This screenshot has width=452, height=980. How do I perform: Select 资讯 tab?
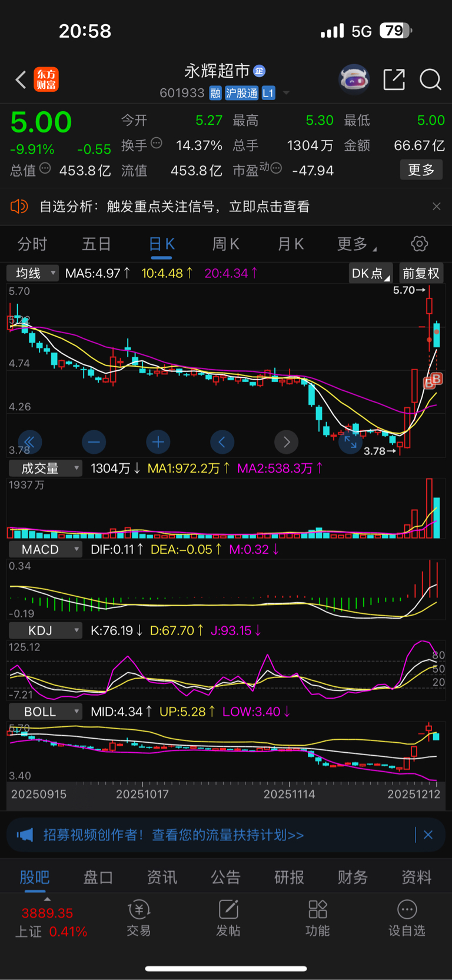point(162,878)
